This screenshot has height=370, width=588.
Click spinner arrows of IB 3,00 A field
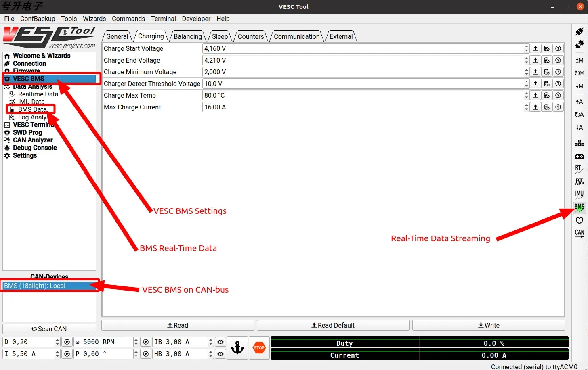click(211, 342)
